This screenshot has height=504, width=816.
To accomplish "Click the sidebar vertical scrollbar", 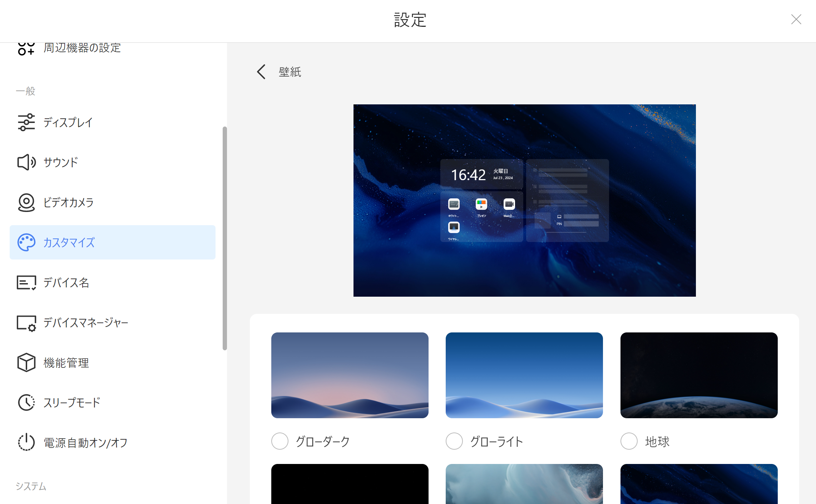I will pos(224,238).
